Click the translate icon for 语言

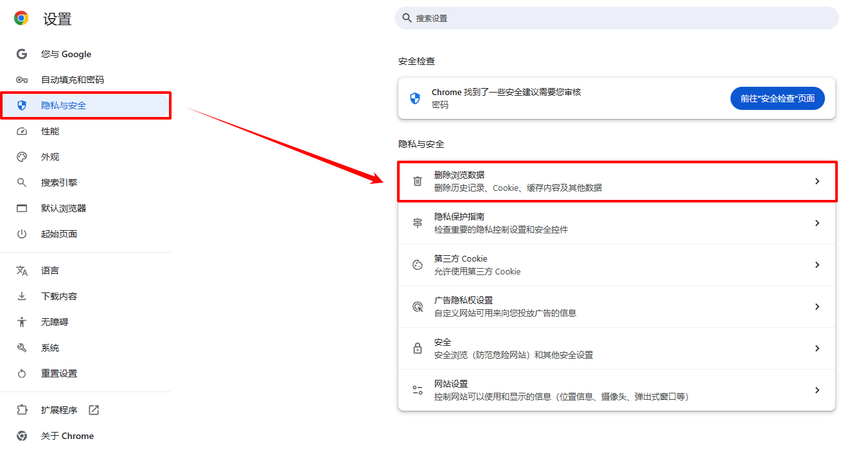point(22,271)
